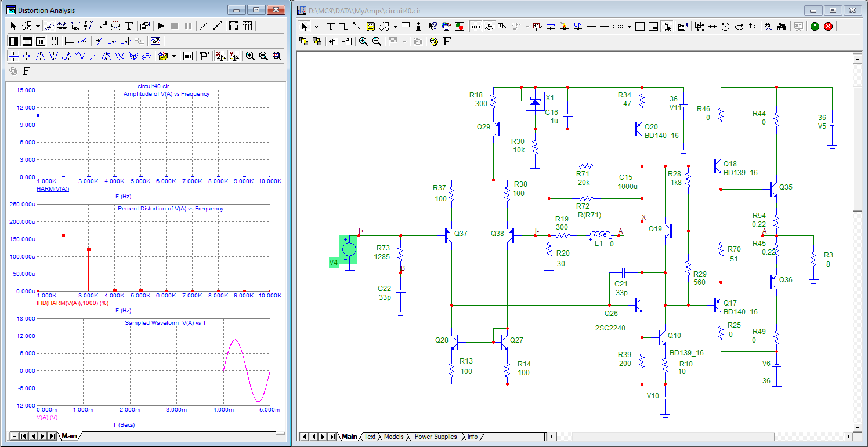Image resolution: width=868 pixels, height=447 pixels.
Task: Toggle the Y-axis log scale button
Action: click(234, 56)
